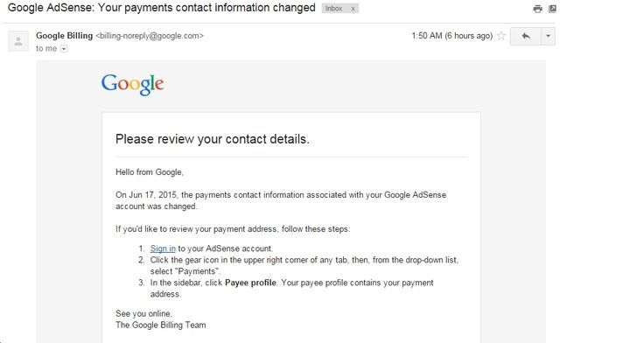Remove the Inbox label with its x
The height and width of the screenshot is (343, 644).
353,9
